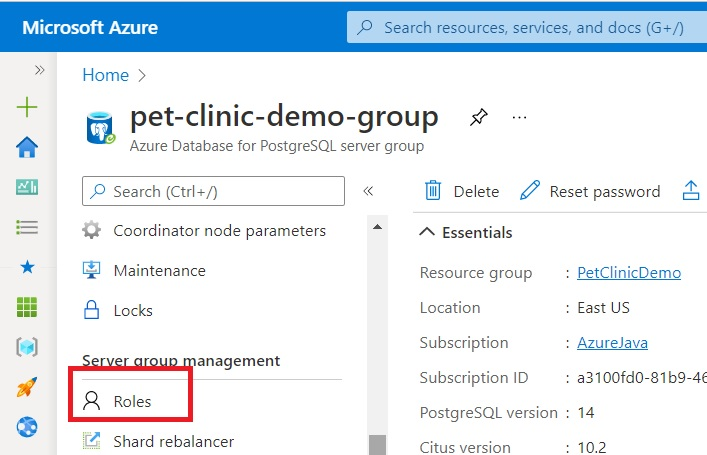Open the PetClinicDemo resource group link
Screen dimensions: 707x455
click(x=629, y=273)
